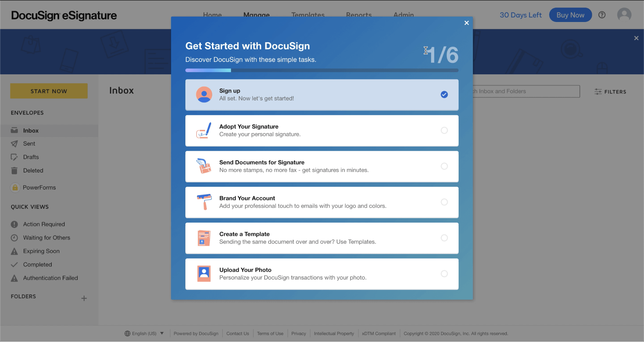644x342 pixels.
Task: Select the Authentication Failed quick view label
Action: pyautogui.click(x=51, y=278)
